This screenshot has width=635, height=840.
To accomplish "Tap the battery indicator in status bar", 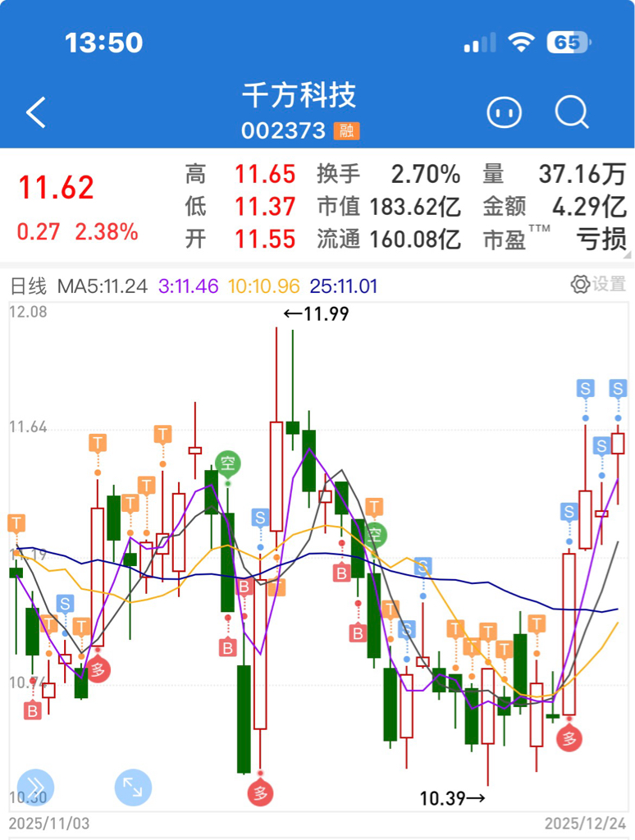I will tap(569, 43).
